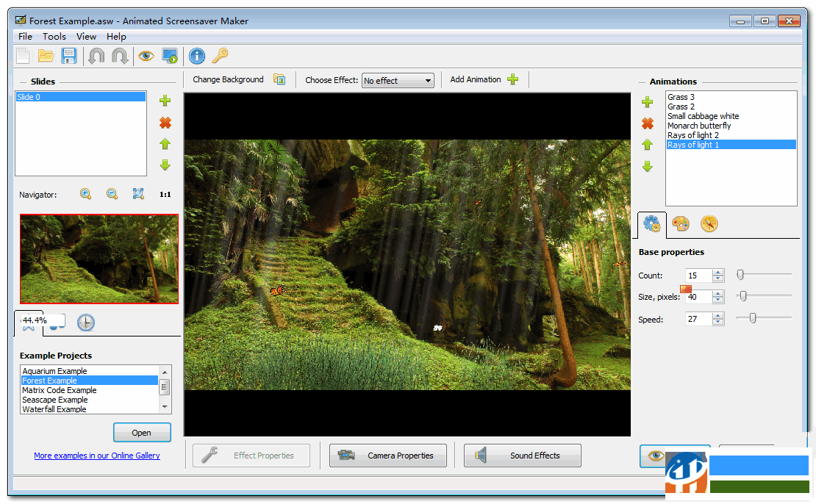Delete the selected animation with red X
This screenshot has width=816, height=504.
[648, 123]
